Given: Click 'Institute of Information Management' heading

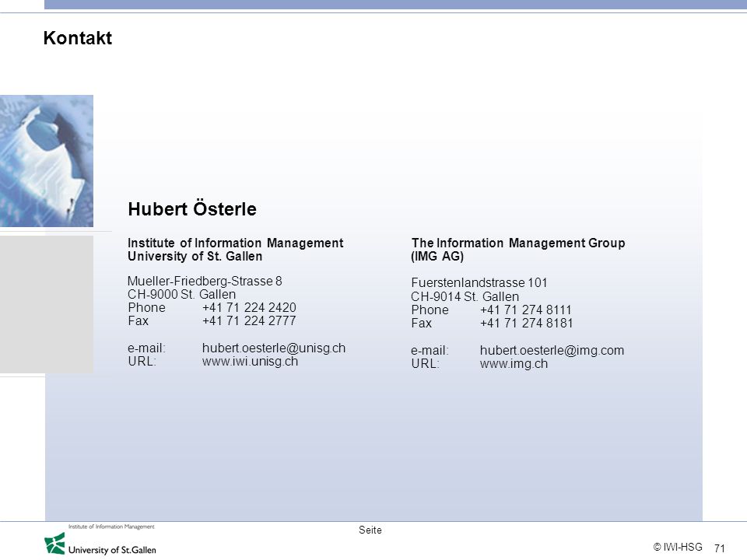Looking at the screenshot, I should [x=235, y=243].
